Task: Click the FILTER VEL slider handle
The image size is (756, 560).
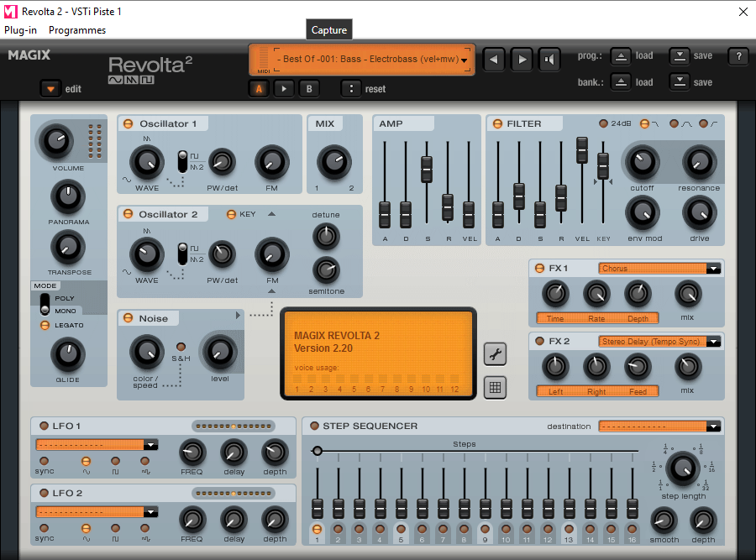Action: (582, 150)
